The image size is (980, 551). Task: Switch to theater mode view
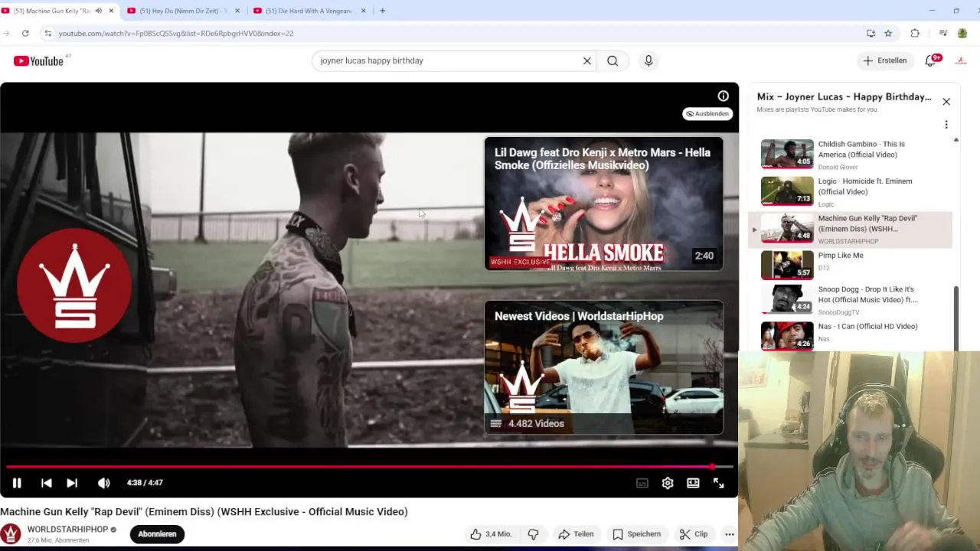tap(693, 483)
